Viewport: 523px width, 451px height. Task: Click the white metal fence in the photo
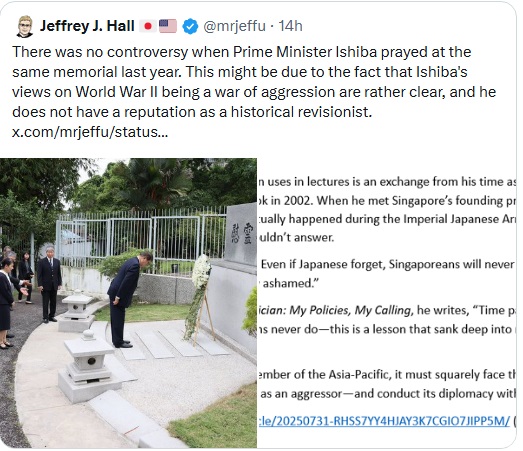click(140, 234)
